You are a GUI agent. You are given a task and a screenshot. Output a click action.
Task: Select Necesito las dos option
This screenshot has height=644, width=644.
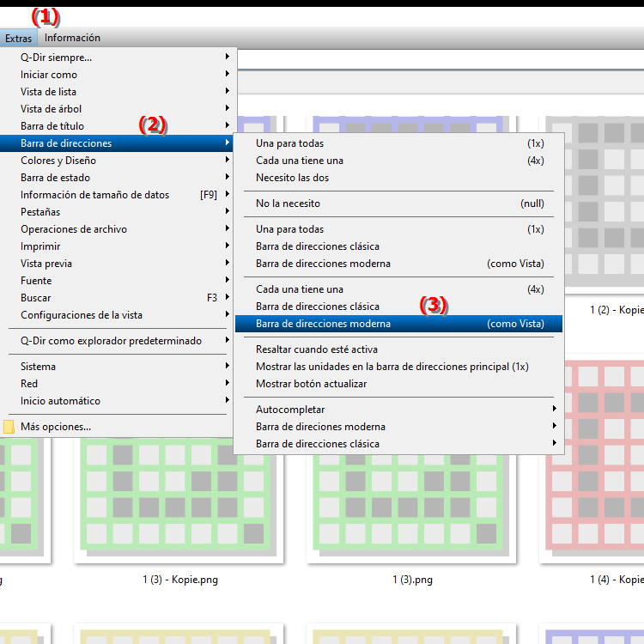coord(398,178)
